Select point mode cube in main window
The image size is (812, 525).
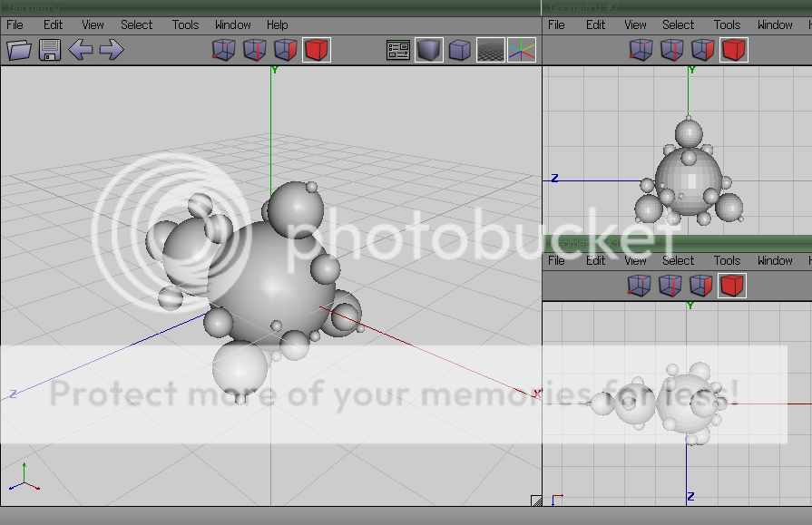tap(224, 50)
